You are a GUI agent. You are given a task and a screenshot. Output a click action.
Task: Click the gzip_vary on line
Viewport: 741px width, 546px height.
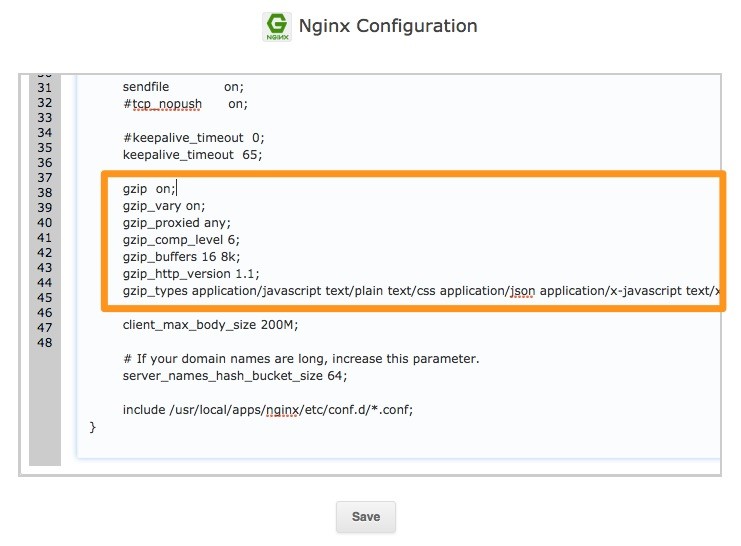pyautogui.click(x=163, y=206)
